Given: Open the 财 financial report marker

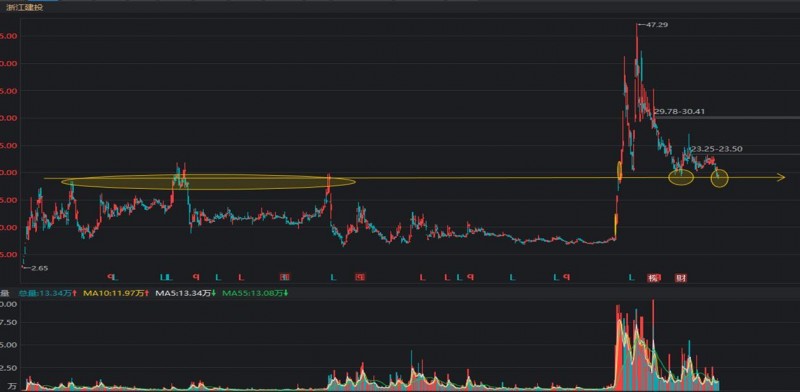Looking at the screenshot, I should [681, 278].
